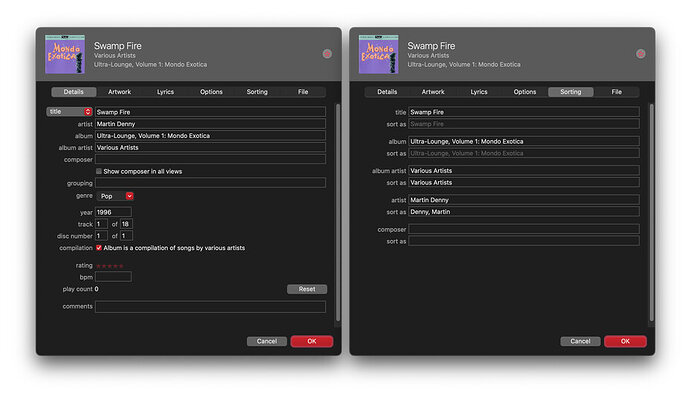Screen dimensions: 690x400
Task: Open Artwork tab in left window
Action: pyautogui.click(x=120, y=92)
